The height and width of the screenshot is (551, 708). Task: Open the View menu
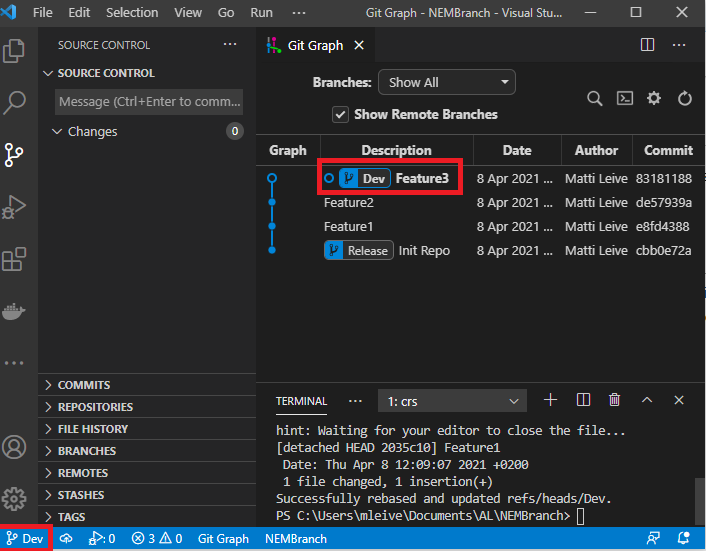(x=188, y=13)
